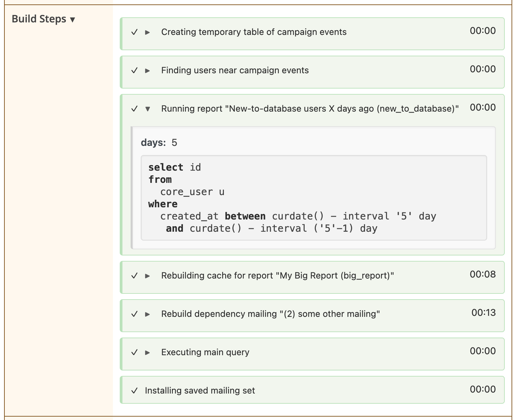Image resolution: width=519 pixels, height=420 pixels.
Task: Click the Build Steps heading label
Action: [39, 19]
